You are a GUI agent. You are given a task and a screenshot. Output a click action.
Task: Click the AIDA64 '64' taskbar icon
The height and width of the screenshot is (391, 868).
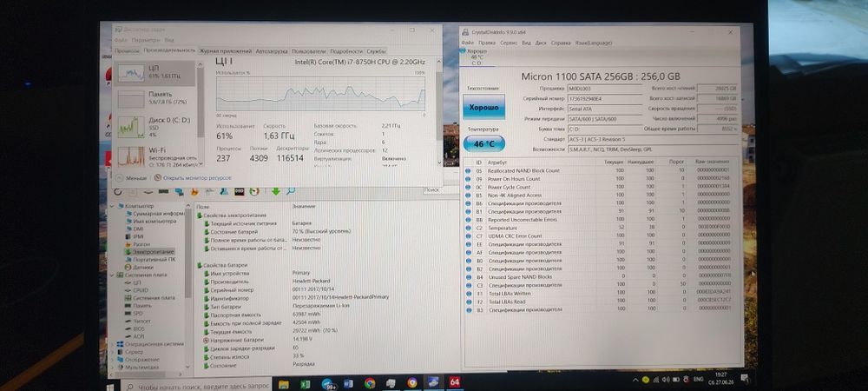click(455, 382)
